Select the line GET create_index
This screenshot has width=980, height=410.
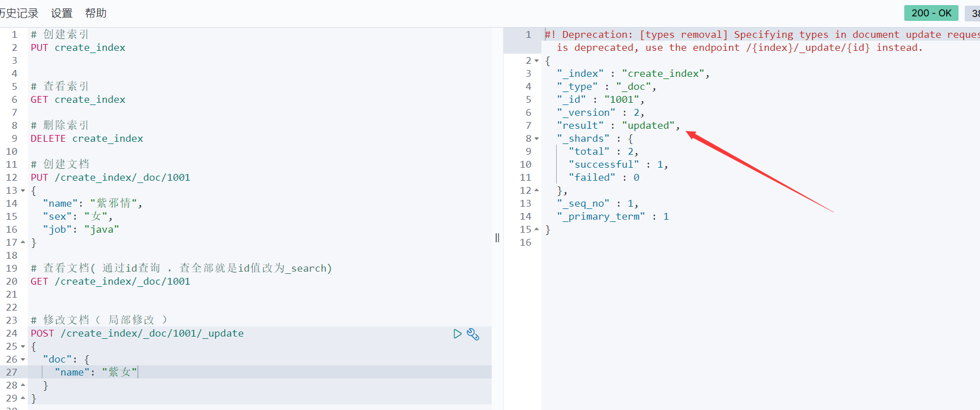click(x=78, y=99)
